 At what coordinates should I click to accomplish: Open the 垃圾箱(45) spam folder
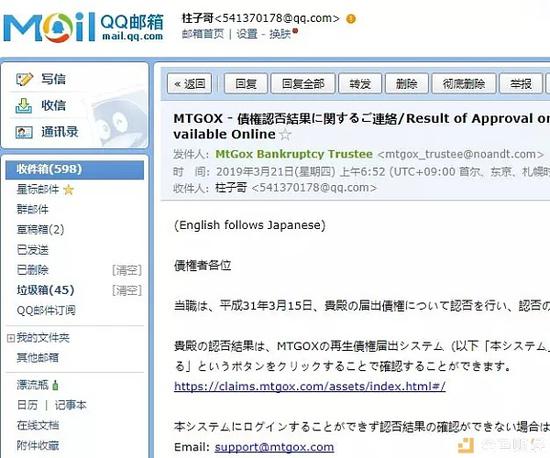tap(46, 290)
